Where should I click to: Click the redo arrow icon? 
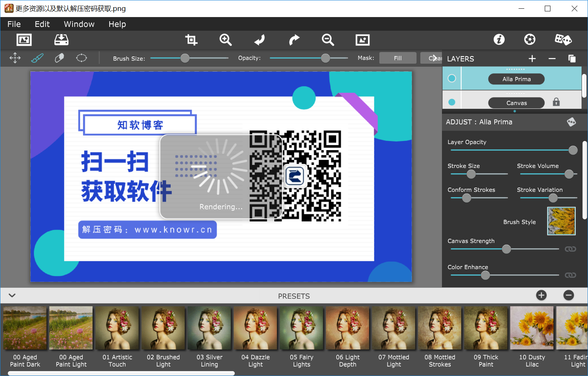point(294,40)
